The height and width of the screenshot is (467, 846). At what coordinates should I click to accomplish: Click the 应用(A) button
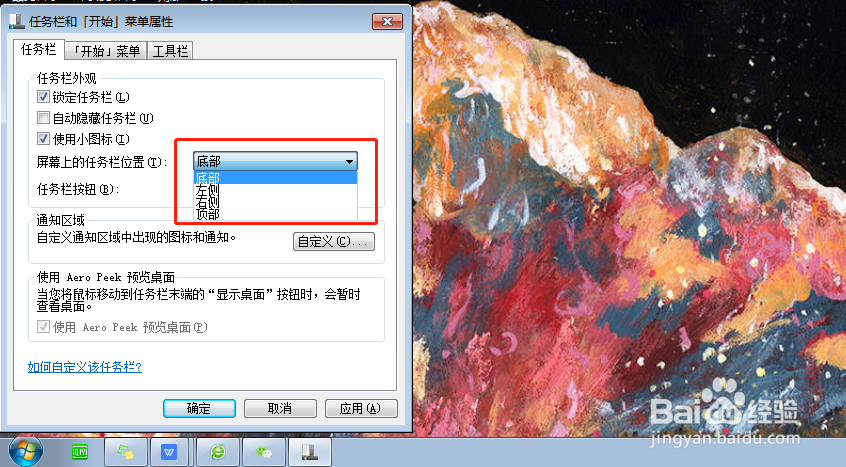pos(361,408)
